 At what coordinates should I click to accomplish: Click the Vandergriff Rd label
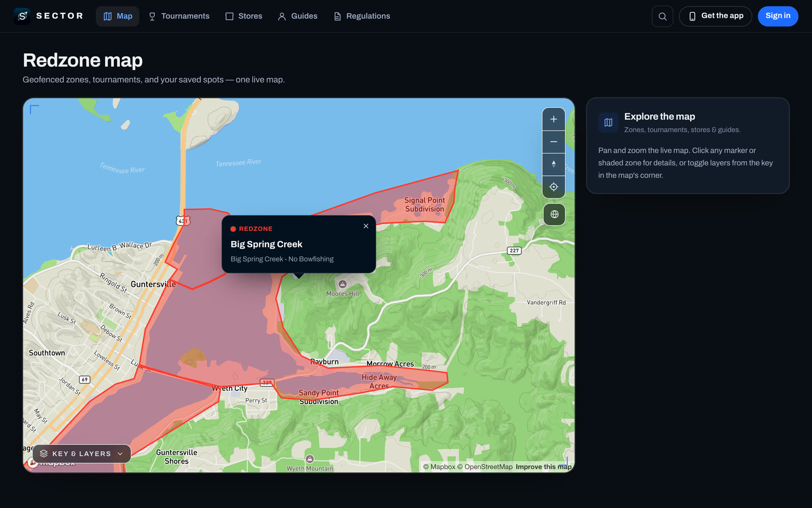click(546, 303)
